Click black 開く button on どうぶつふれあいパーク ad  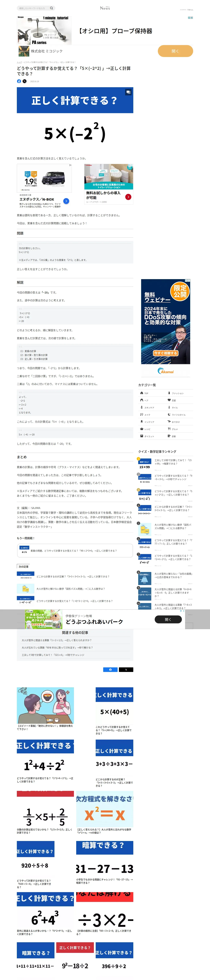tap(168, 619)
